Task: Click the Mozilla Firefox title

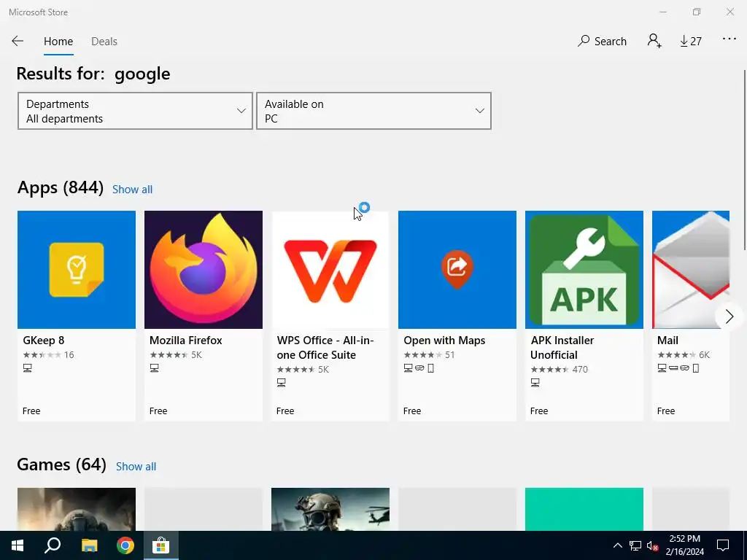Action: pyautogui.click(x=186, y=341)
